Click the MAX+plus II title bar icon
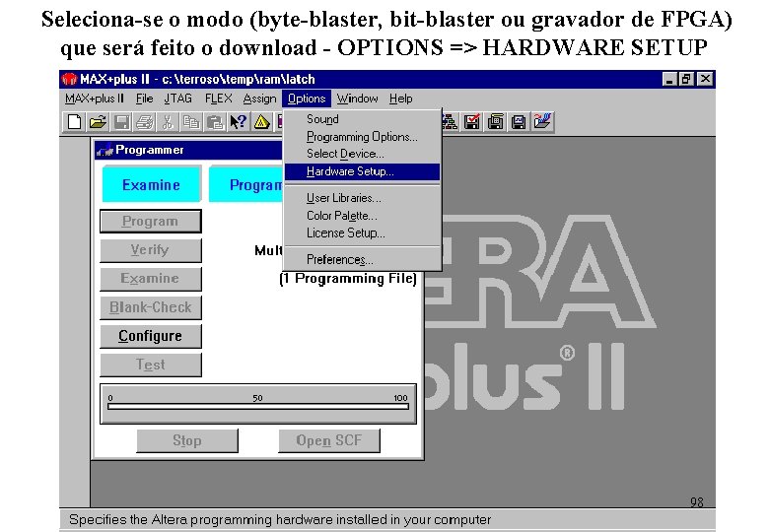Screen dimensions: 769x532 pos(70,79)
